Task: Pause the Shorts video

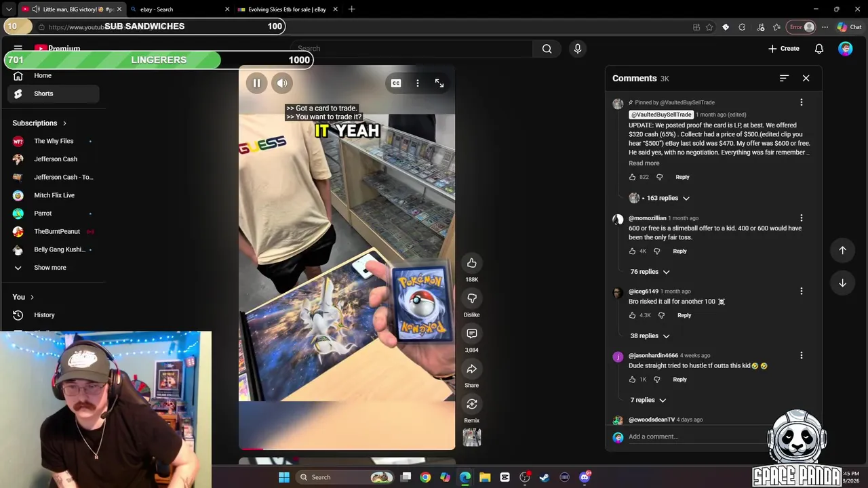Action: tap(257, 83)
